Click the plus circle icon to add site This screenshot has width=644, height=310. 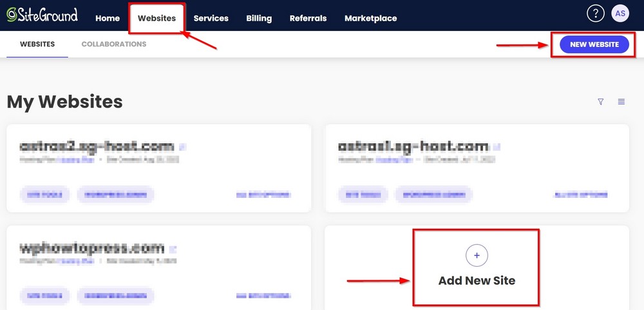point(477,255)
